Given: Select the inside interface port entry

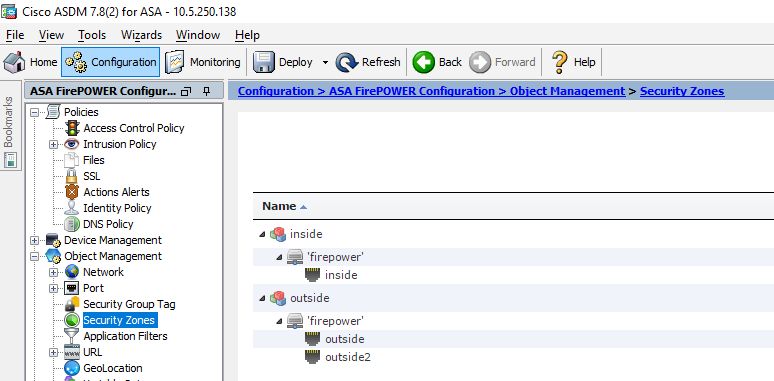Looking at the screenshot, I should click(x=331, y=275).
